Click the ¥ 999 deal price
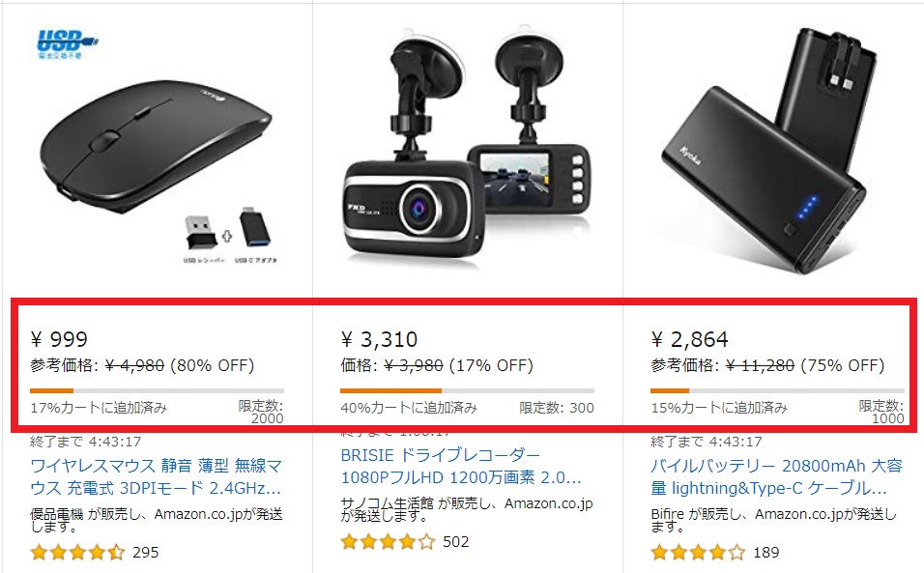The image size is (924, 573). (x=59, y=339)
